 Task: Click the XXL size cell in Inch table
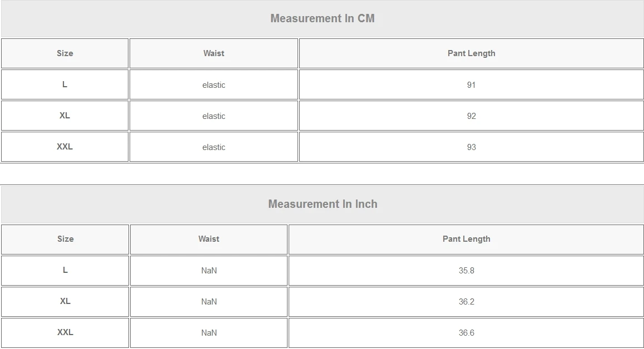(x=65, y=332)
